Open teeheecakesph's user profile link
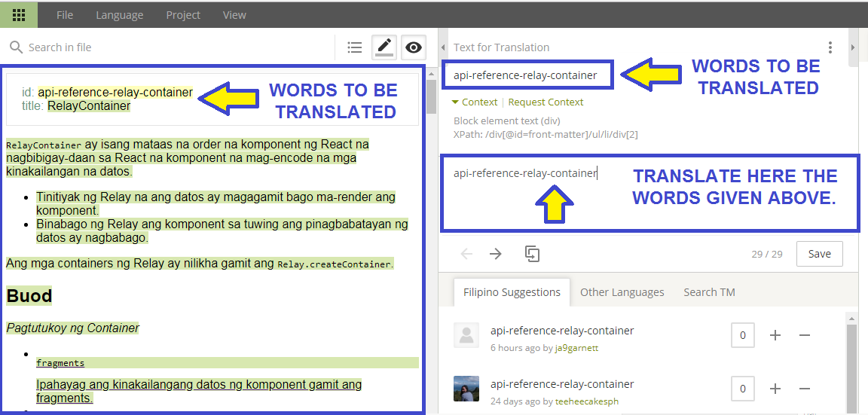This screenshot has height=415, width=868. pos(588,401)
